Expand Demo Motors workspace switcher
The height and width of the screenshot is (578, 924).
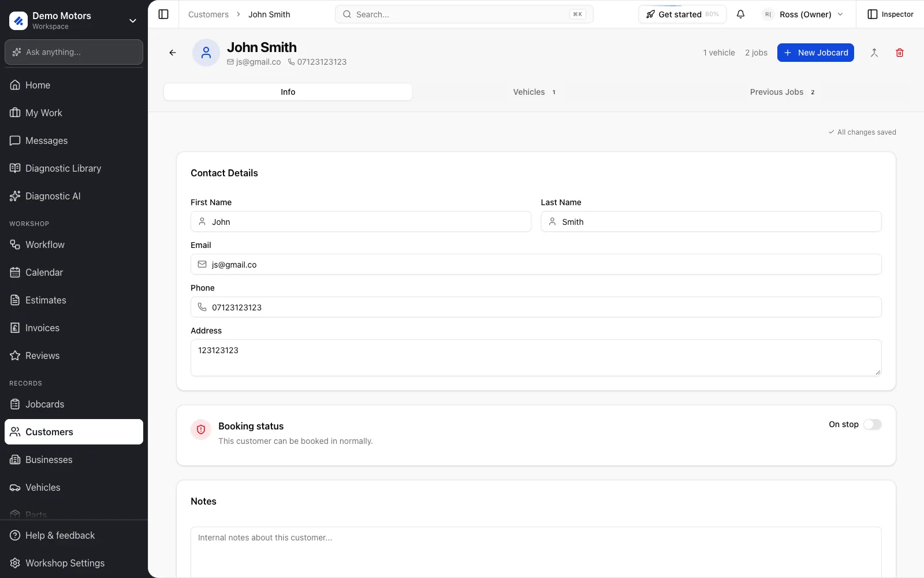(x=74, y=20)
